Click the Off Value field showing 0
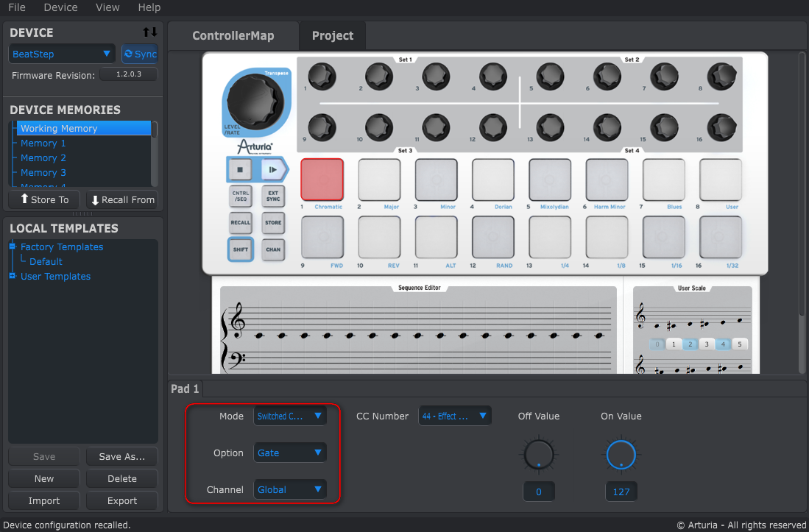The image size is (809, 532). point(539,492)
